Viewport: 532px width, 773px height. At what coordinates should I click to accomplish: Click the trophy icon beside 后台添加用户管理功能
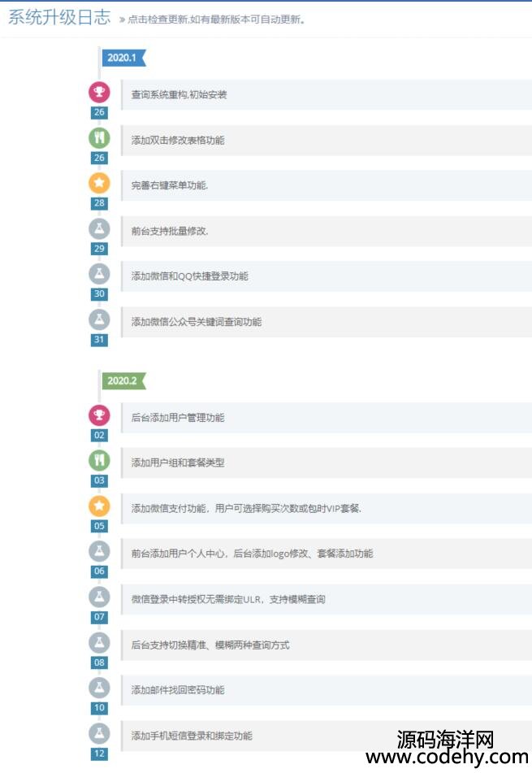coord(99,415)
